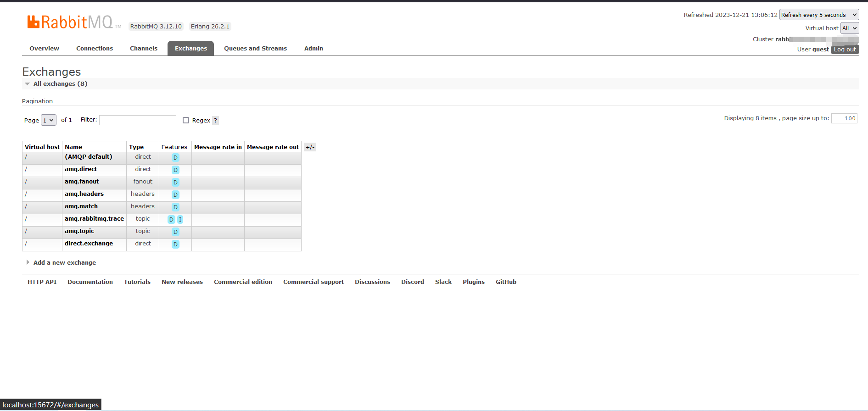Click the D feature badge for amq.direct

click(175, 170)
